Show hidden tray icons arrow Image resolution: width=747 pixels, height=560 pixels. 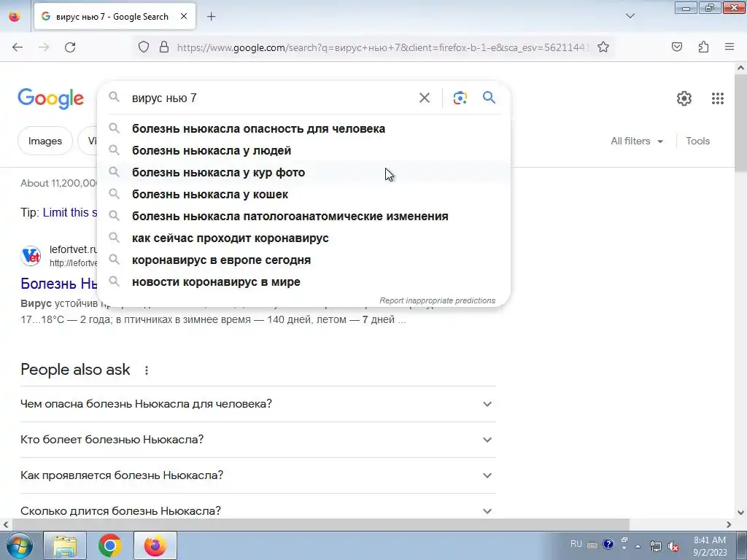point(638,546)
